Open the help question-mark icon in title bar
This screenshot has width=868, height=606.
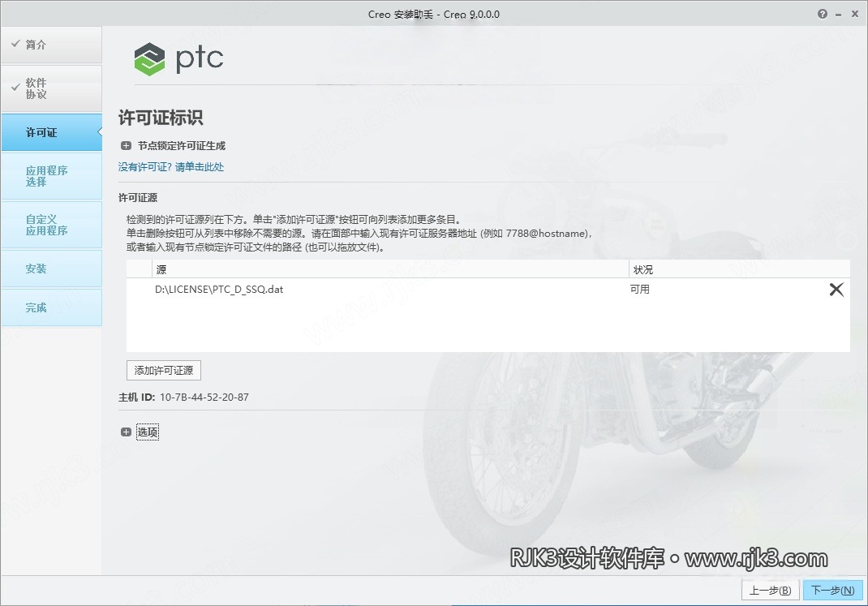tap(822, 15)
